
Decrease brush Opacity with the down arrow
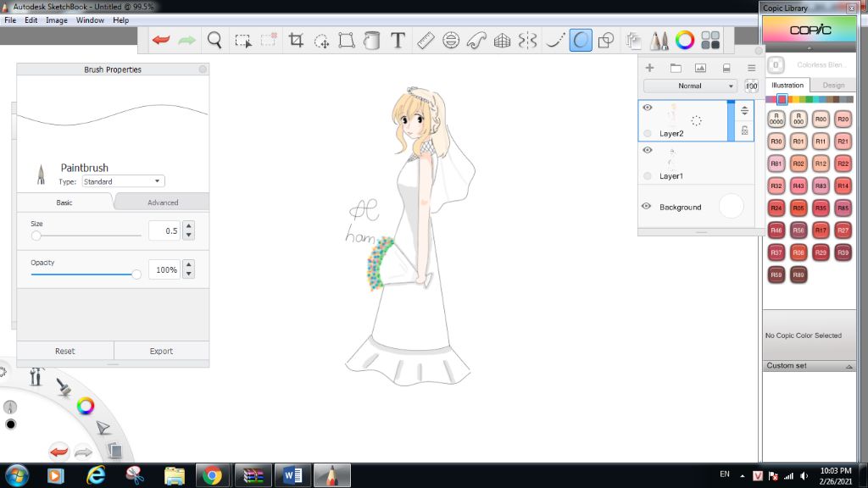189,274
